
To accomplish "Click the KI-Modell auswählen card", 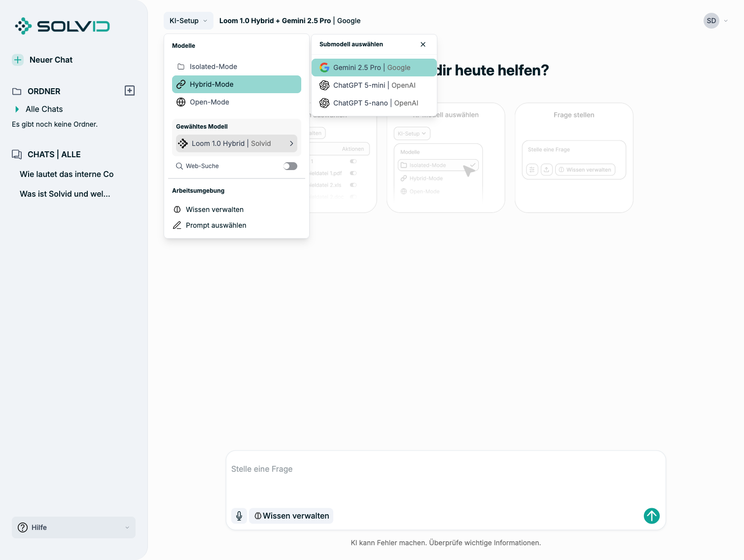I will click(446, 158).
